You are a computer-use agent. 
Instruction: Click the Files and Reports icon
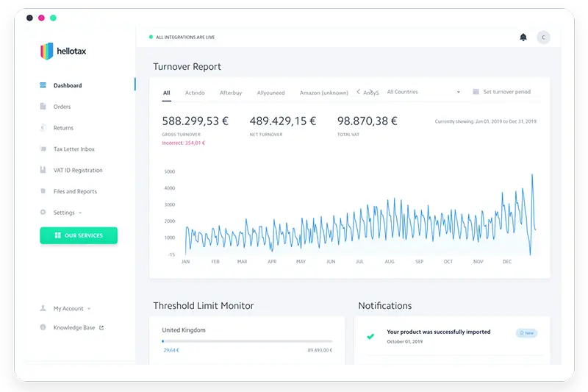click(43, 191)
